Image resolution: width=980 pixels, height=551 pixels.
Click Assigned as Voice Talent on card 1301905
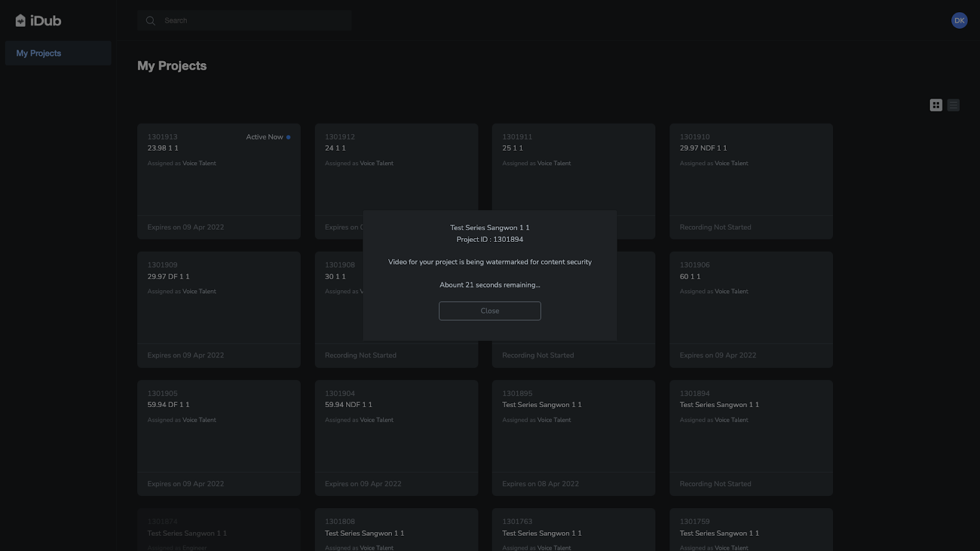point(182,420)
